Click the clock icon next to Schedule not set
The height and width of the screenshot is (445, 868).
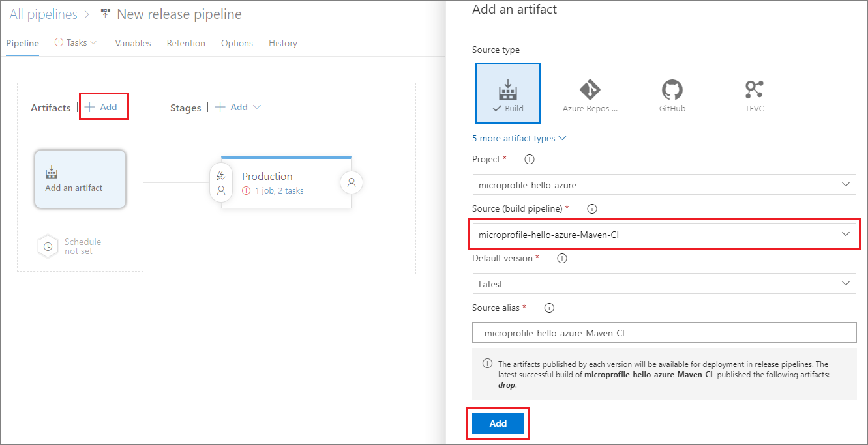47,246
